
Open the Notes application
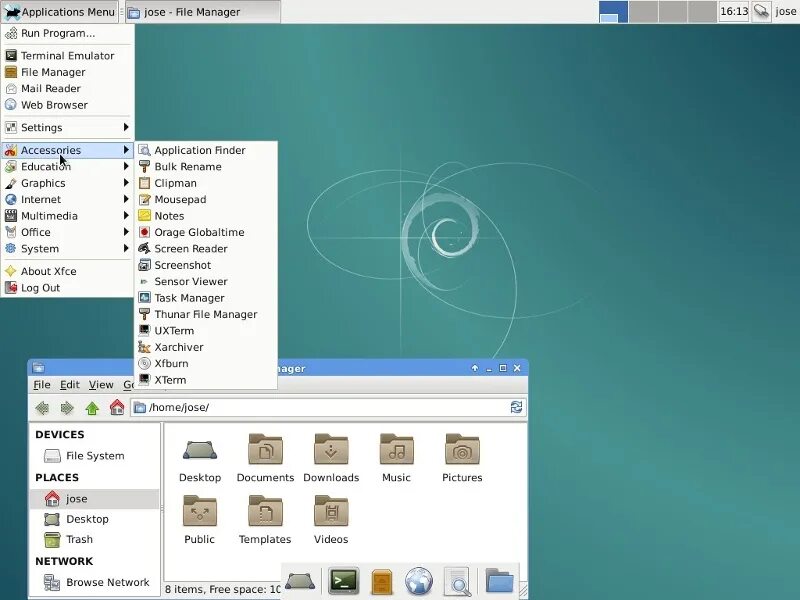click(x=206, y=216)
